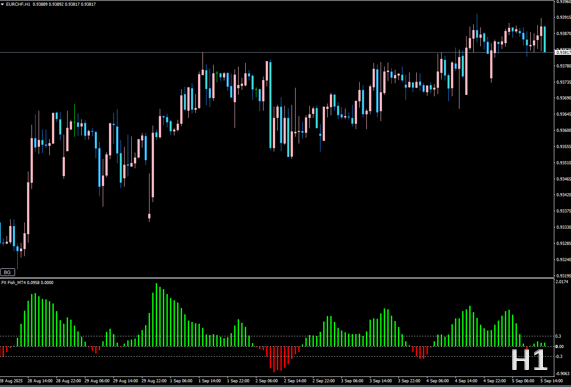
Task: Click the EURCHF,H1 chart title text
Action: coord(18,4)
